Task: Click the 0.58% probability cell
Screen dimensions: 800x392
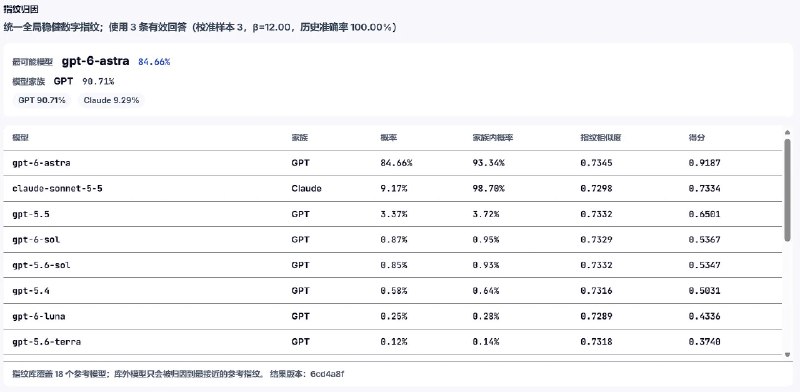Action: coord(394,291)
